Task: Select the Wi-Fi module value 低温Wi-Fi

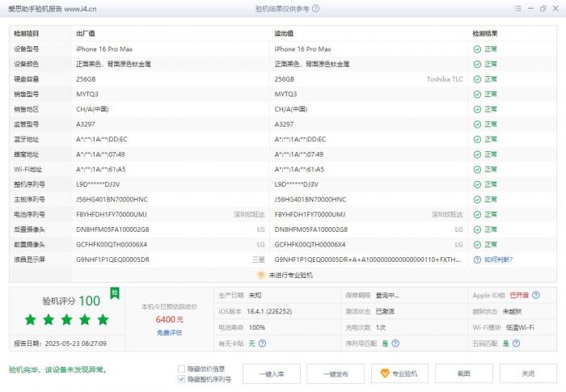Action: coord(520,327)
